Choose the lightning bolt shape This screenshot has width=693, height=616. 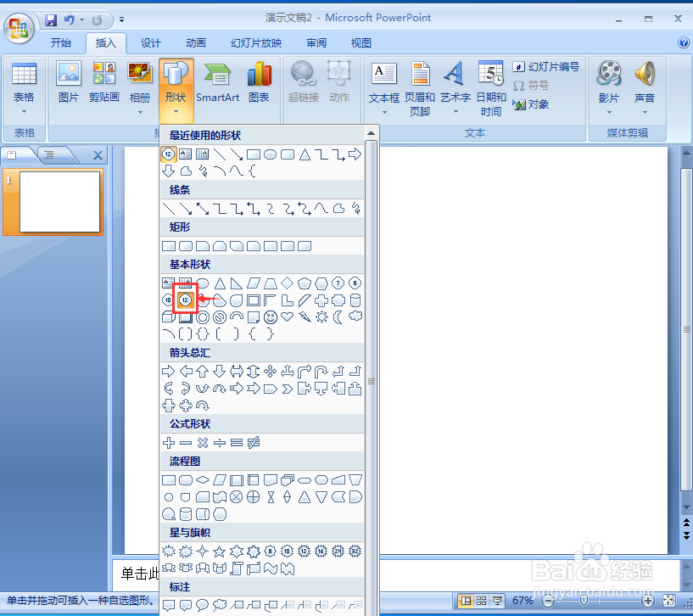coord(305,317)
